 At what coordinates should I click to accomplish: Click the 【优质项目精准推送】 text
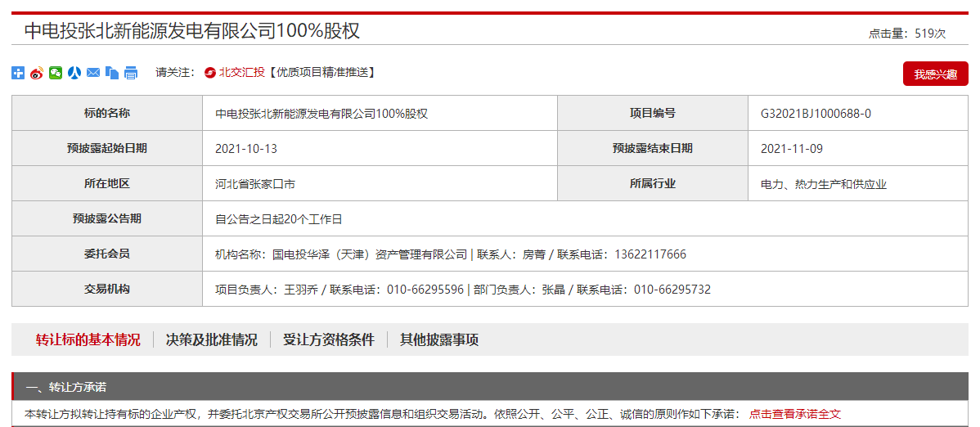tap(321, 73)
